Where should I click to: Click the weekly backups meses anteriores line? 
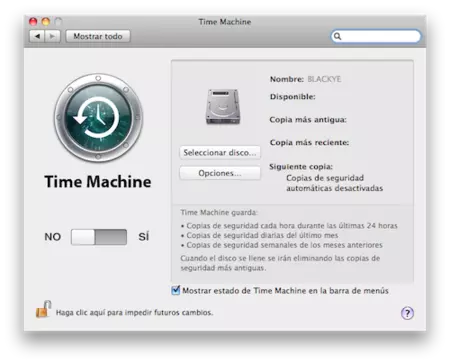point(282,245)
